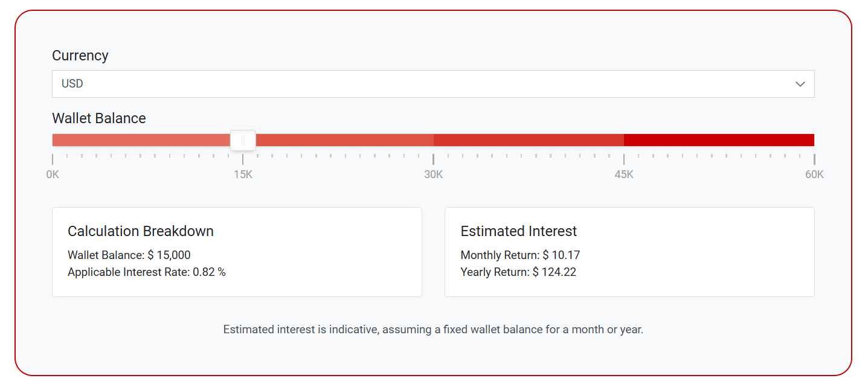Click the Wallet Balance $ 15,000 line
Image resolution: width=868 pixels, height=387 pixels.
pos(129,255)
